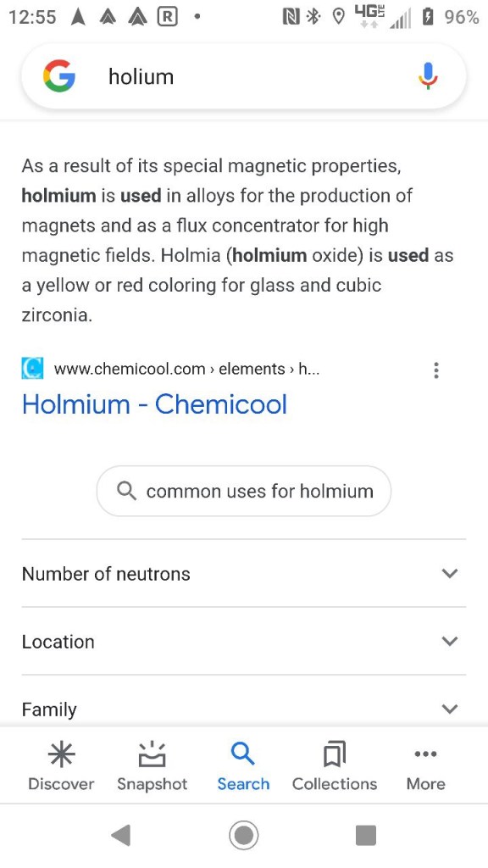The width and height of the screenshot is (488, 868).
Task: Expand the Location section
Action: tap(243, 641)
